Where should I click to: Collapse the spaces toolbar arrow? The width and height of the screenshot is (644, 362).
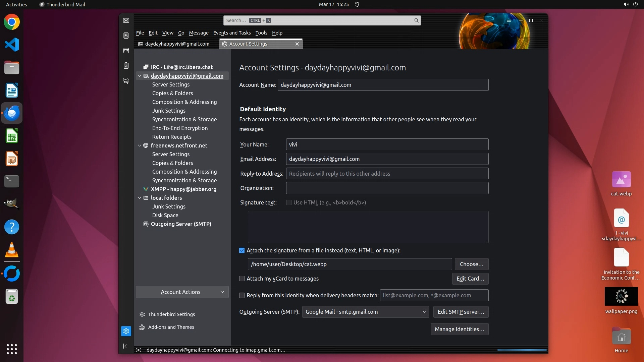click(126, 346)
